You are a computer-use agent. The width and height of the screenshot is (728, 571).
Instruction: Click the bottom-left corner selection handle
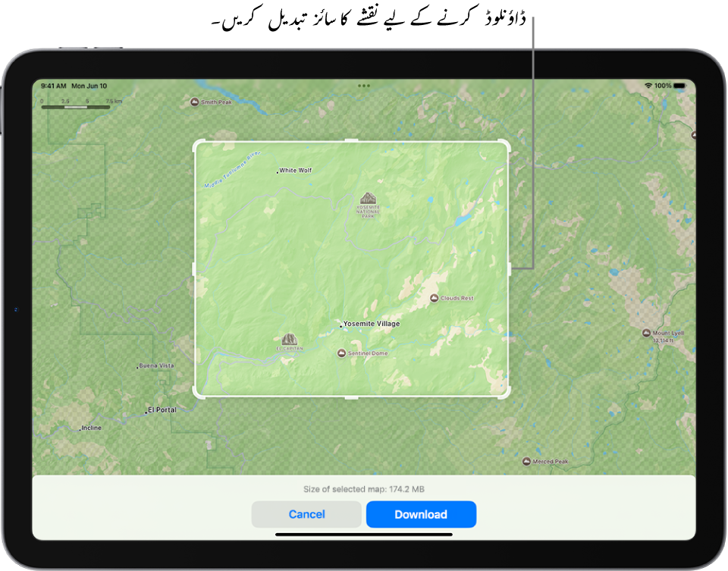[x=198, y=393]
